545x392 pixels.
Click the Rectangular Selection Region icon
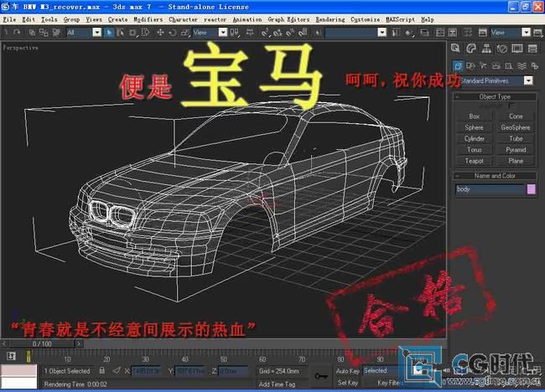132,33
